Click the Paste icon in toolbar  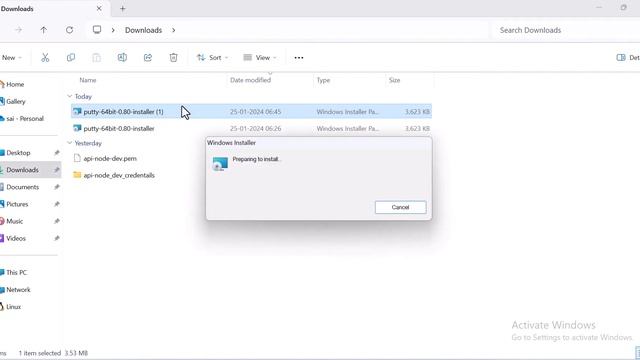(x=96, y=58)
